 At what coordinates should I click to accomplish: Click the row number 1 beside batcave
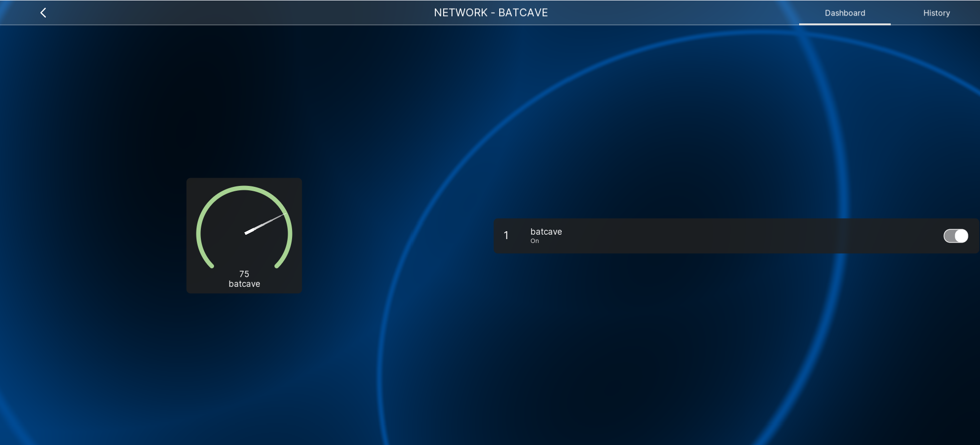(x=506, y=236)
